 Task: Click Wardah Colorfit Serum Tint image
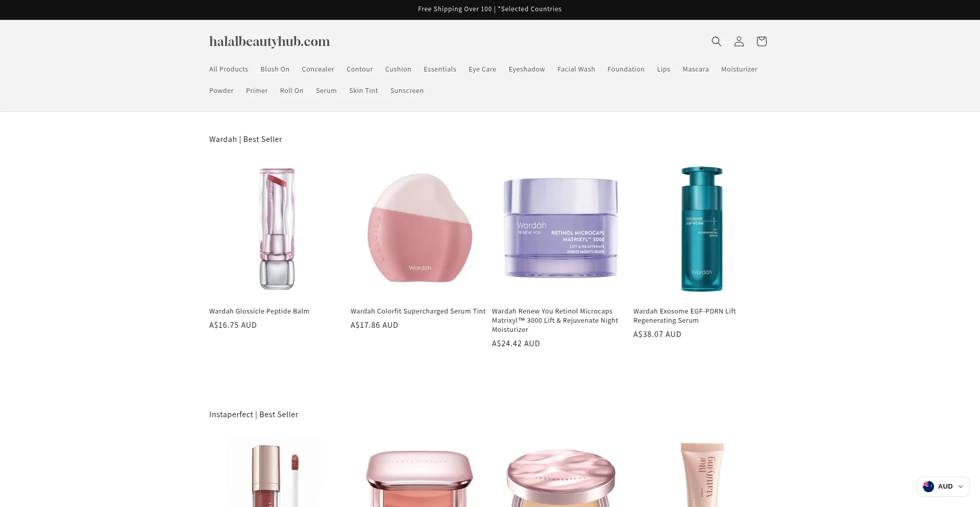click(420, 229)
